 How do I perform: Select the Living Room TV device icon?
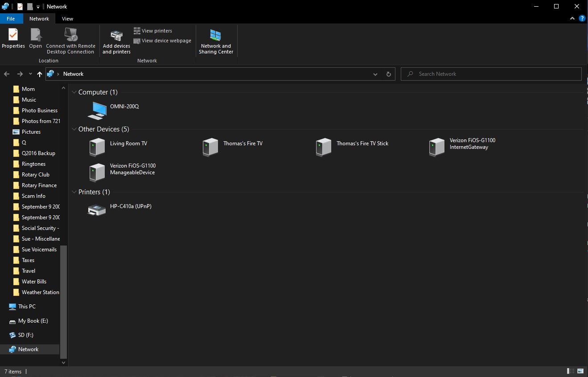97,147
